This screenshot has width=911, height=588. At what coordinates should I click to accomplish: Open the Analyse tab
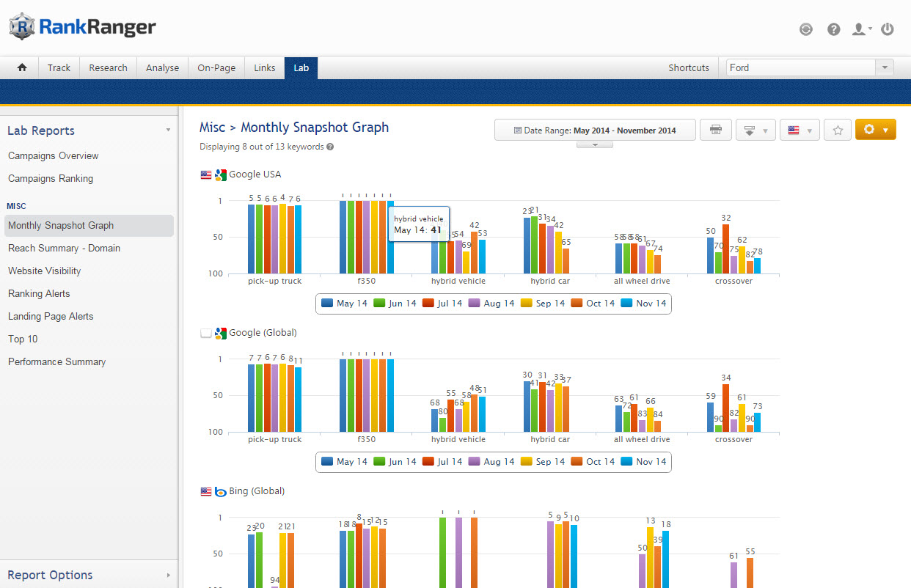[x=162, y=67]
